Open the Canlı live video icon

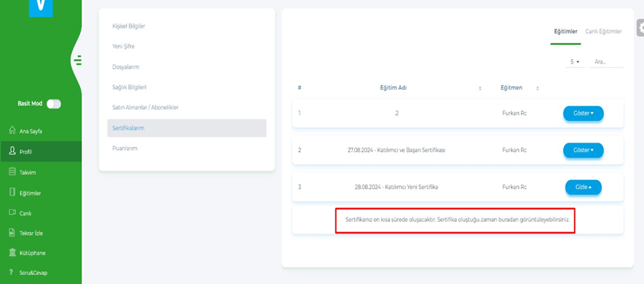[12, 213]
